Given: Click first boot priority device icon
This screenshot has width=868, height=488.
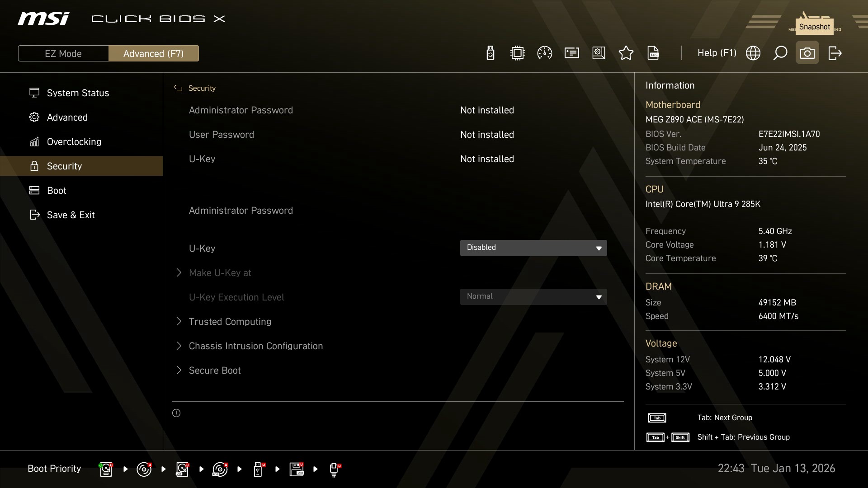Looking at the screenshot, I should tap(106, 469).
